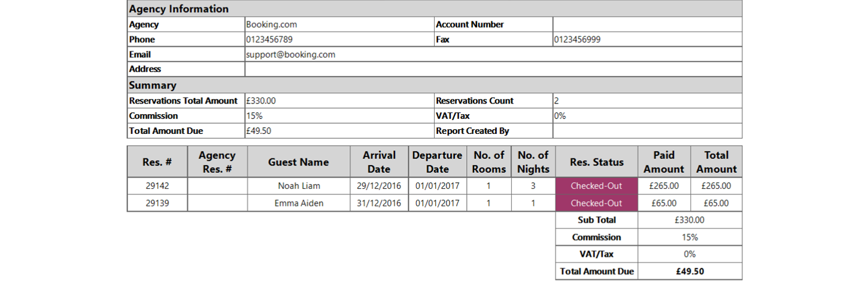The height and width of the screenshot is (284, 868).
Task: Click the empty Address field
Action: click(x=493, y=69)
